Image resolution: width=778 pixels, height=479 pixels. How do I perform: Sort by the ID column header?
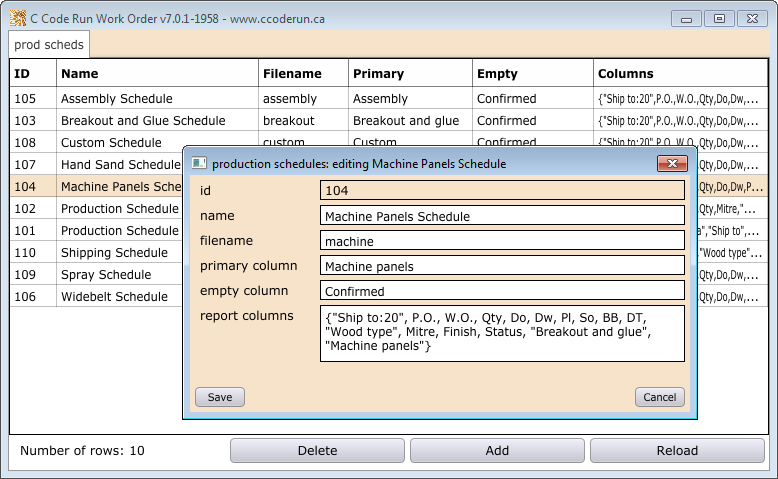click(33, 73)
